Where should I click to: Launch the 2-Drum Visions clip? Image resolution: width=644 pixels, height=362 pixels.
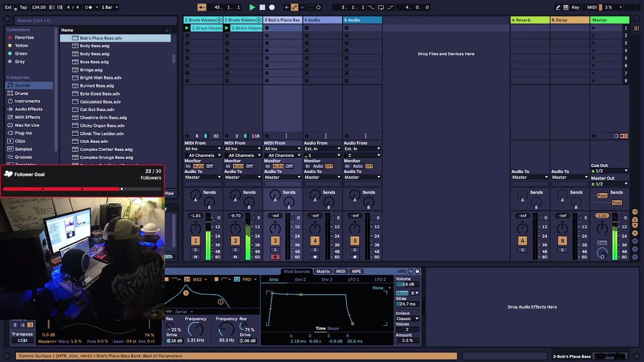(x=227, y=28)
